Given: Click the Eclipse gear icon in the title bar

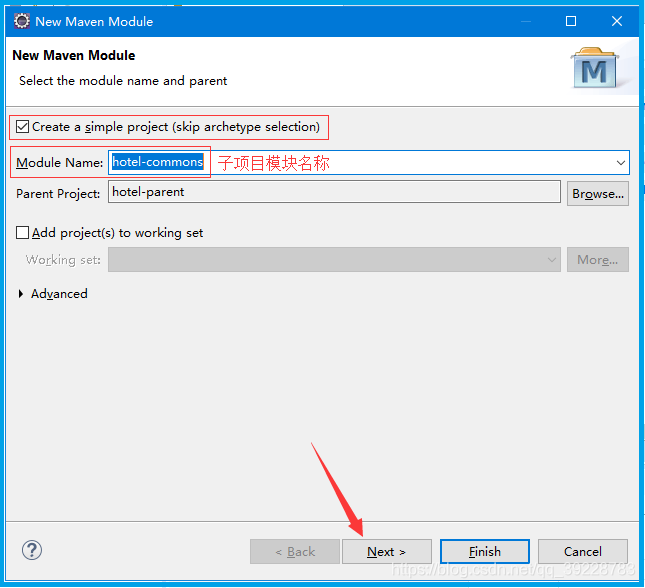Looking at the screenshot, I should [22, 21].
